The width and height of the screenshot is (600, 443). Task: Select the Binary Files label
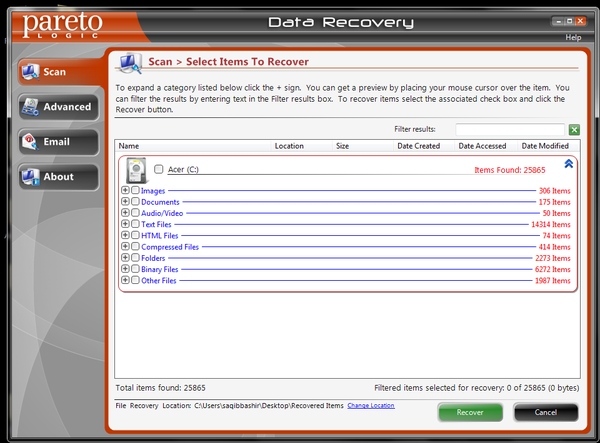click(160, 269)
